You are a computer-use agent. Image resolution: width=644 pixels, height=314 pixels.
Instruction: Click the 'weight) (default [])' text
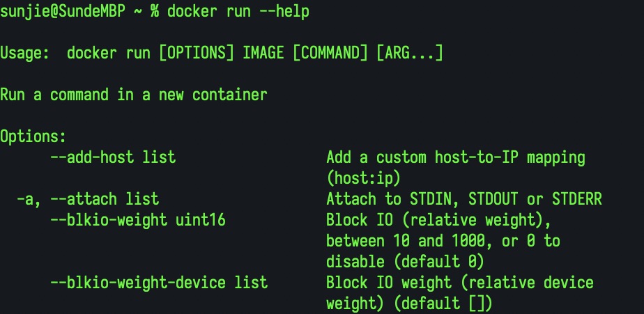pyautogui.click(x=409, y=304)
